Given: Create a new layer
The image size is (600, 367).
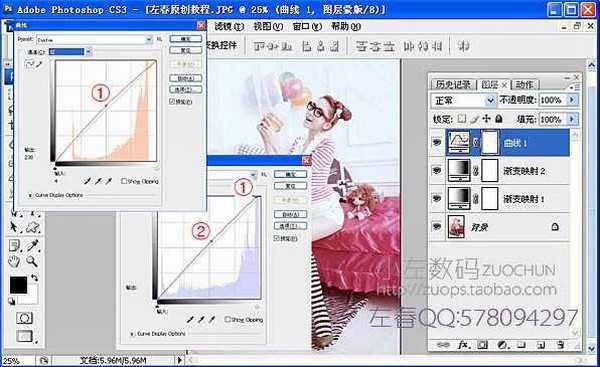Looking at the screenshot, I should (x=541, y=345).
